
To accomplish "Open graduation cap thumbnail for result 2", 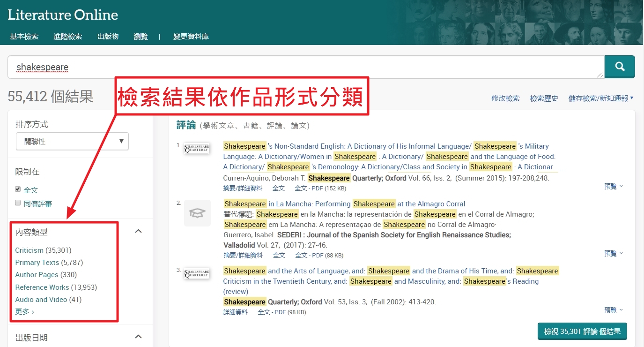I will pyautogui.click(x=197, y=213).
